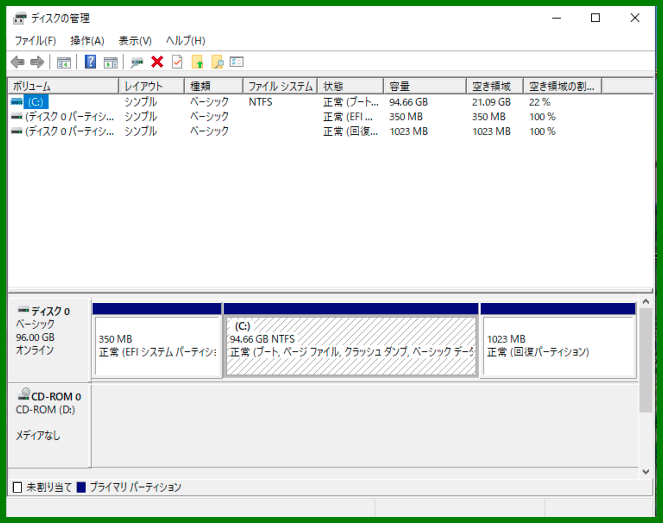Toggle the console tree pane icon
This screenshot has width=663, height=523.
tap(64, 63)
